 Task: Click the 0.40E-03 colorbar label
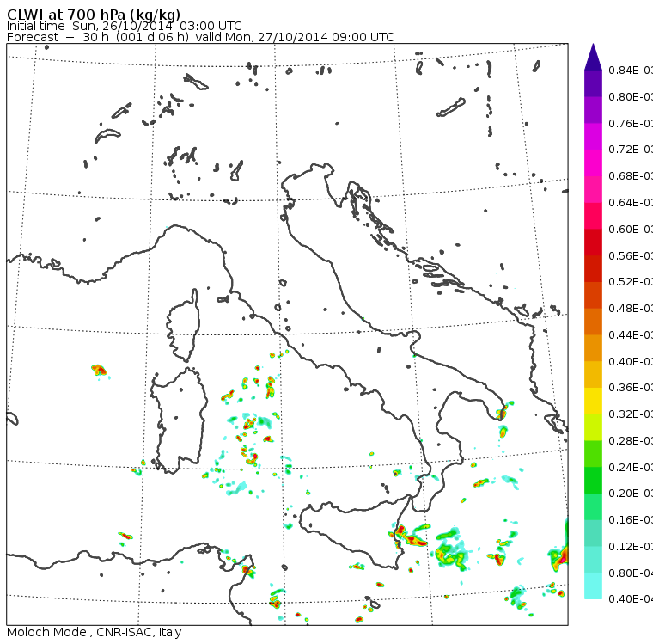pyautogui.click(x=631, y=361)
